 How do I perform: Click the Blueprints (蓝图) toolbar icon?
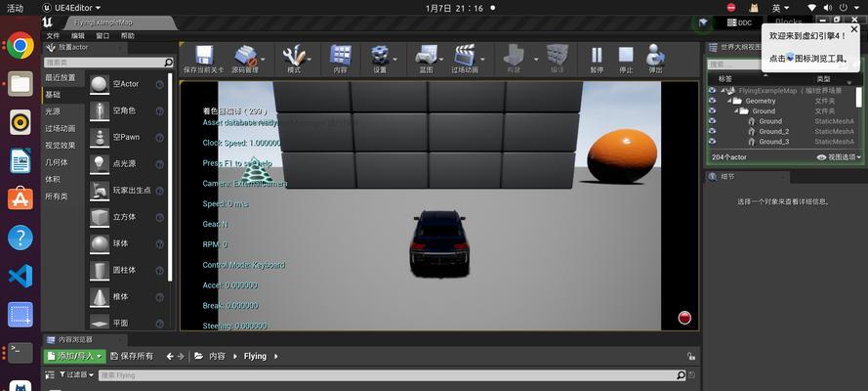pos(427,56)
